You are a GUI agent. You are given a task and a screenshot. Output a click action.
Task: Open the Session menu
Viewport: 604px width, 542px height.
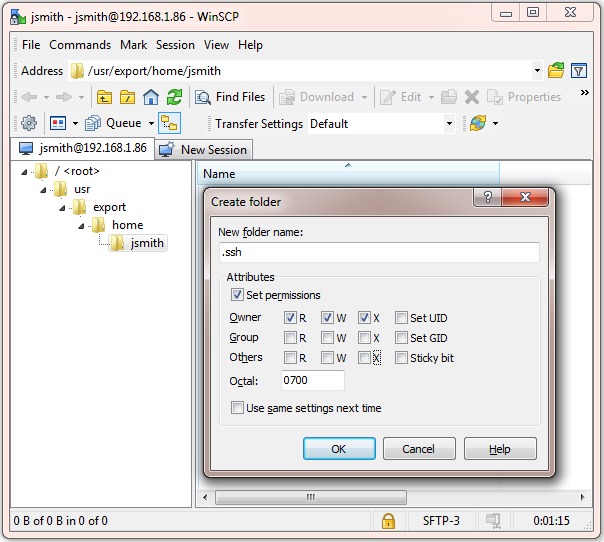tap(175, 45)
